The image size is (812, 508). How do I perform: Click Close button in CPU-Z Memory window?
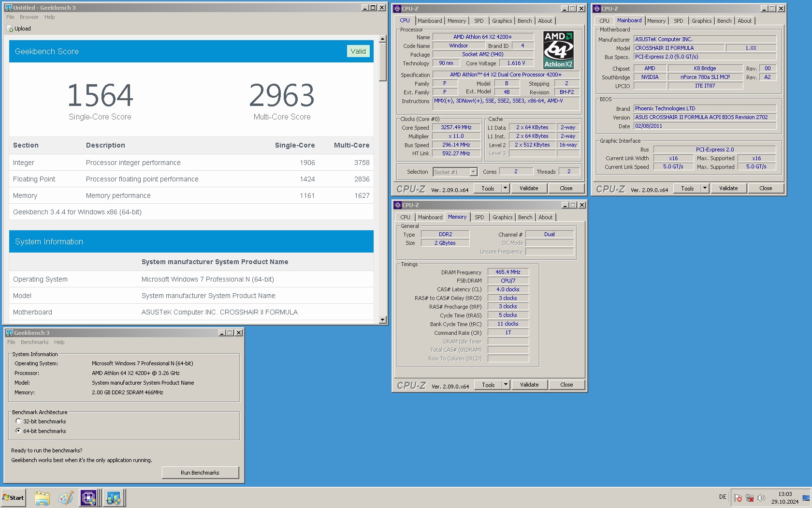[x=566, y=385]
